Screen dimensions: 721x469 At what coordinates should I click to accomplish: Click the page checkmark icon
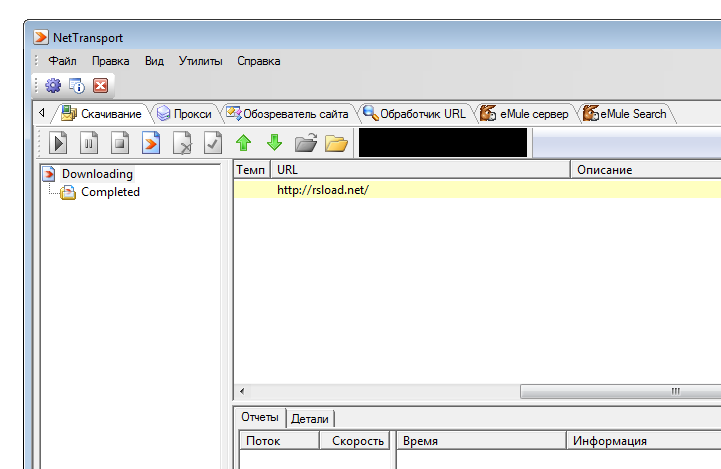pos(213,143)
